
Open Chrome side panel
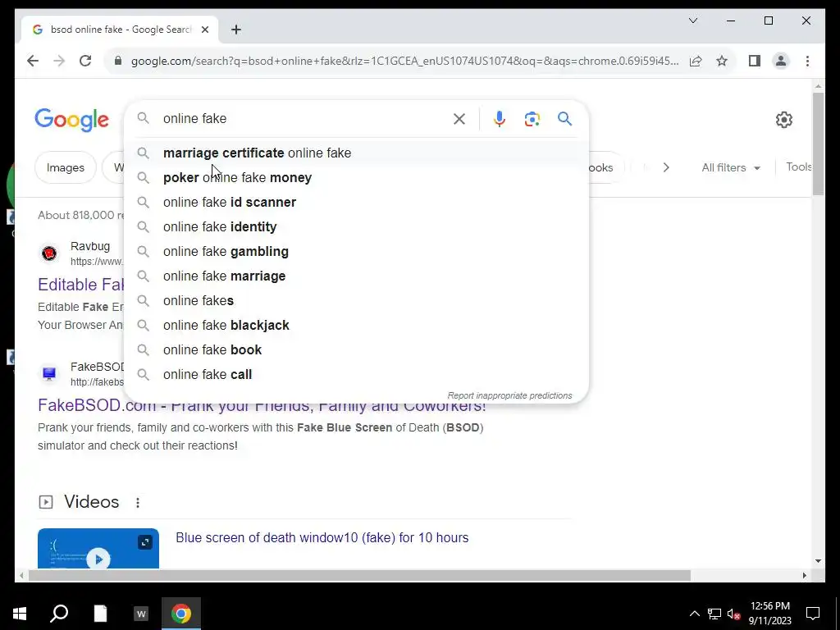(755, 61)
